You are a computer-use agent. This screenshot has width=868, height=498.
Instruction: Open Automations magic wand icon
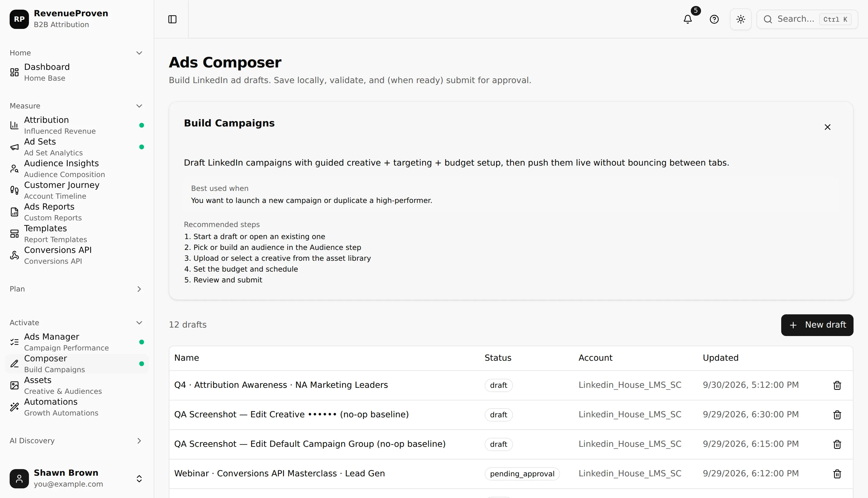[x=14, y=407]
